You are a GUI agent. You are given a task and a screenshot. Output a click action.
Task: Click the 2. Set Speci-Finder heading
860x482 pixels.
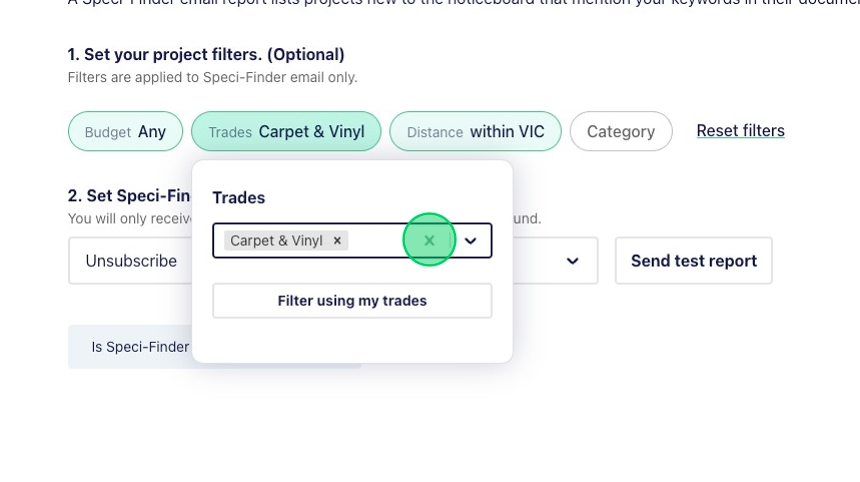point(128,196)
